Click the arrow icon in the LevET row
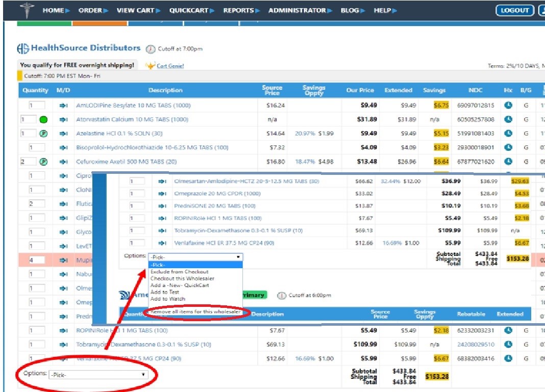 64,246
